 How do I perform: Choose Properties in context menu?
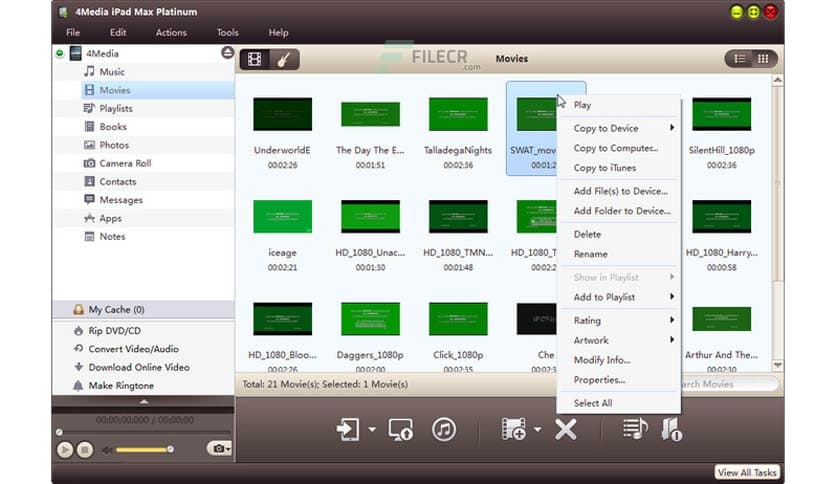[618, 380]
